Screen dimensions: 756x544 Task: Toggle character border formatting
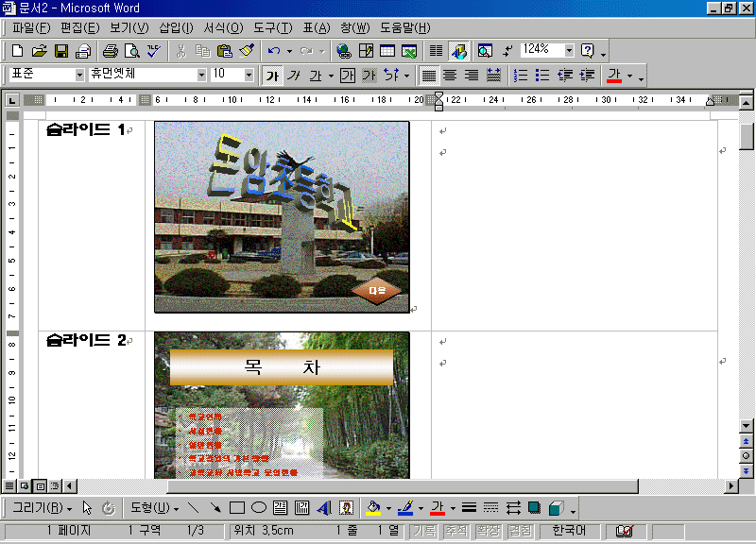pyautogui.click(x=347, y=76)
